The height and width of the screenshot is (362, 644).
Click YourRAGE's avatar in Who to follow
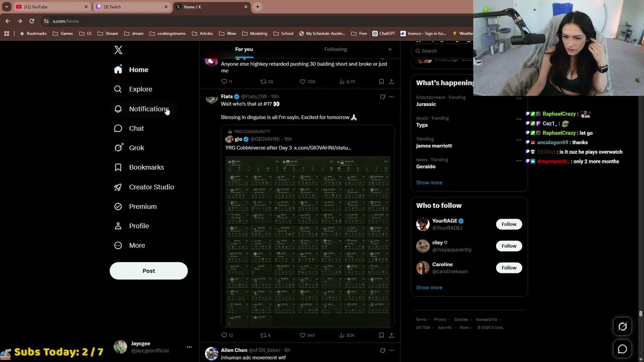[423, 224]
